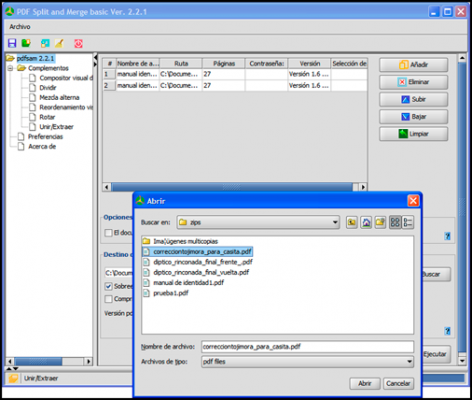The height and width of the screenshot is (400, 472).
Task: Toggle the Comprimir checkbox
Action: tap(108, 299)
